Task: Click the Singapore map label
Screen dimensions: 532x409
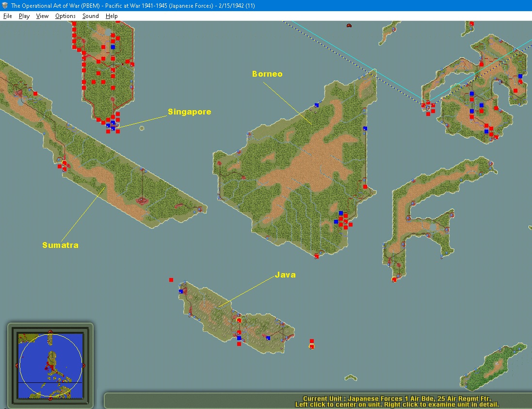Action: 189,112
